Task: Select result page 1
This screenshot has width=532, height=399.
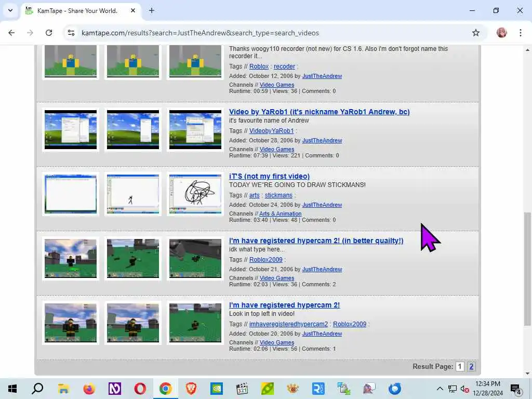Action: coord(460,366)
